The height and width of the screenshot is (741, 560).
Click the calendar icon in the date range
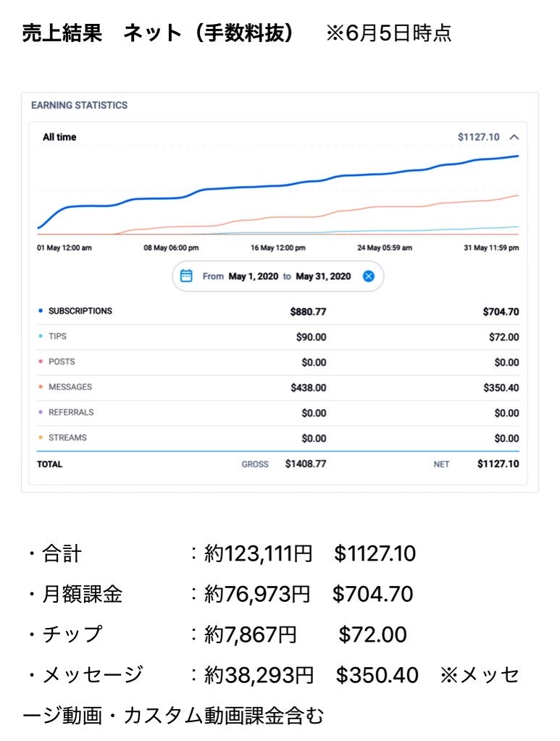pyautogui.click(x=186, y=276)
